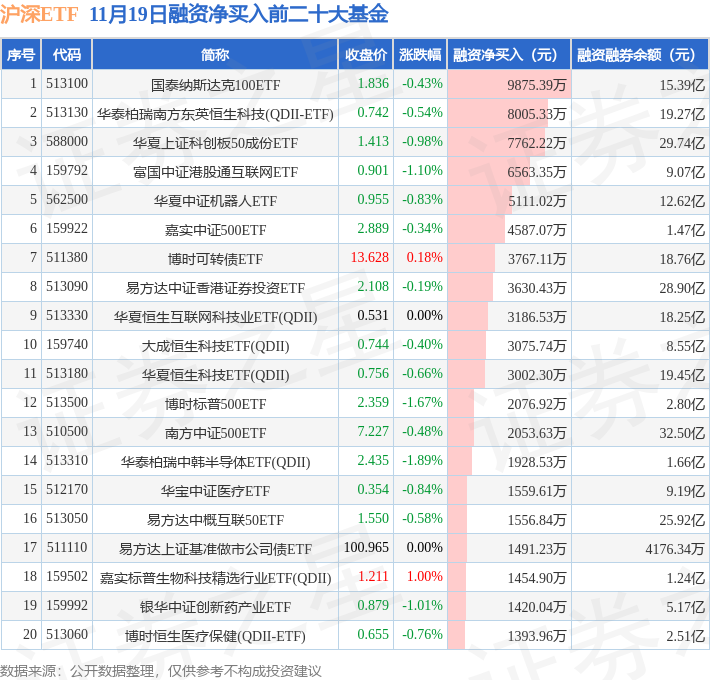
Task: Click 嘉实中证500ETF name
Action: coord(215,230)
